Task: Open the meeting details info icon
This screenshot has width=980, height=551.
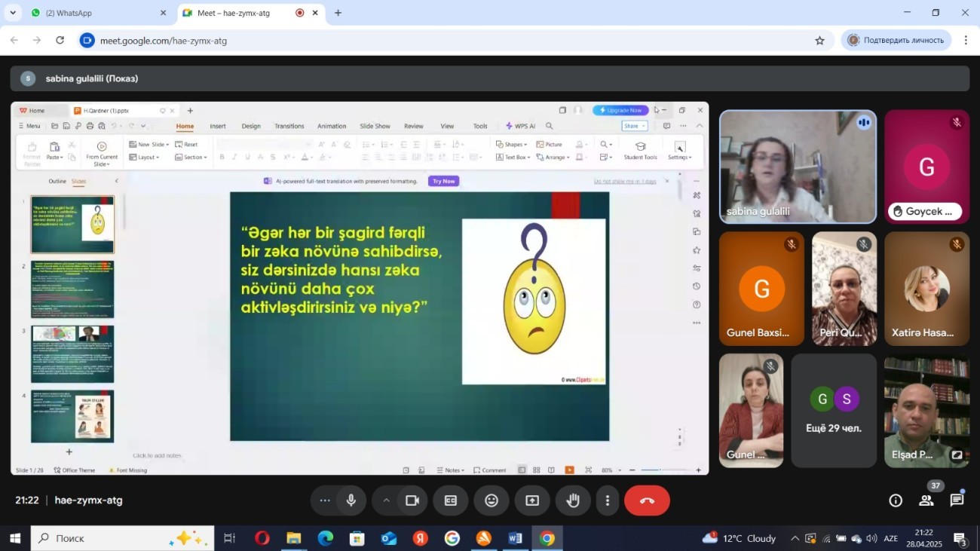Action: (x=896, y=500)
